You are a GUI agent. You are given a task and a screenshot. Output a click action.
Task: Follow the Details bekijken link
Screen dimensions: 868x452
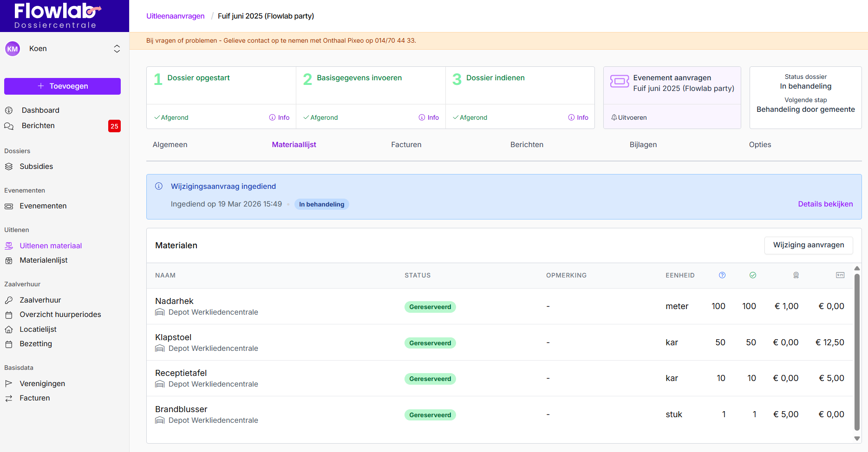[825, 204]
